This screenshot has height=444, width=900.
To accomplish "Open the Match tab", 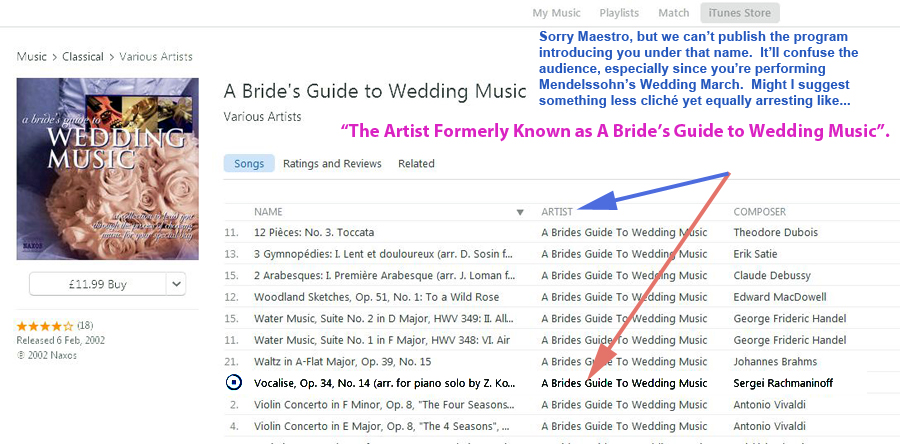I will (x=674, y=13).
